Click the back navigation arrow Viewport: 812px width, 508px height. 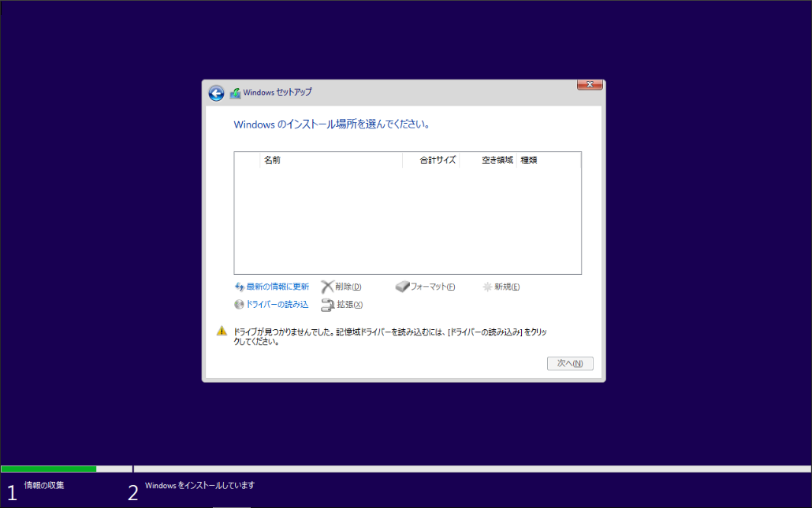point(215,93)
